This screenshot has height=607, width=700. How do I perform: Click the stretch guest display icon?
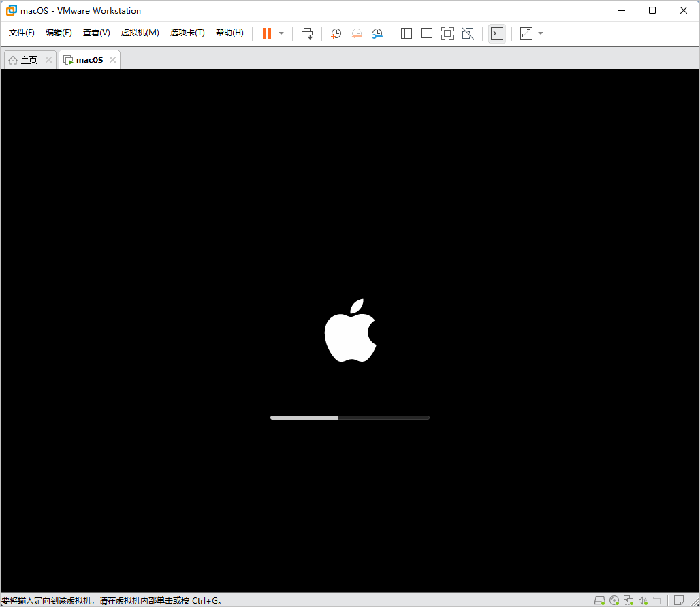[x=526, y=33]
